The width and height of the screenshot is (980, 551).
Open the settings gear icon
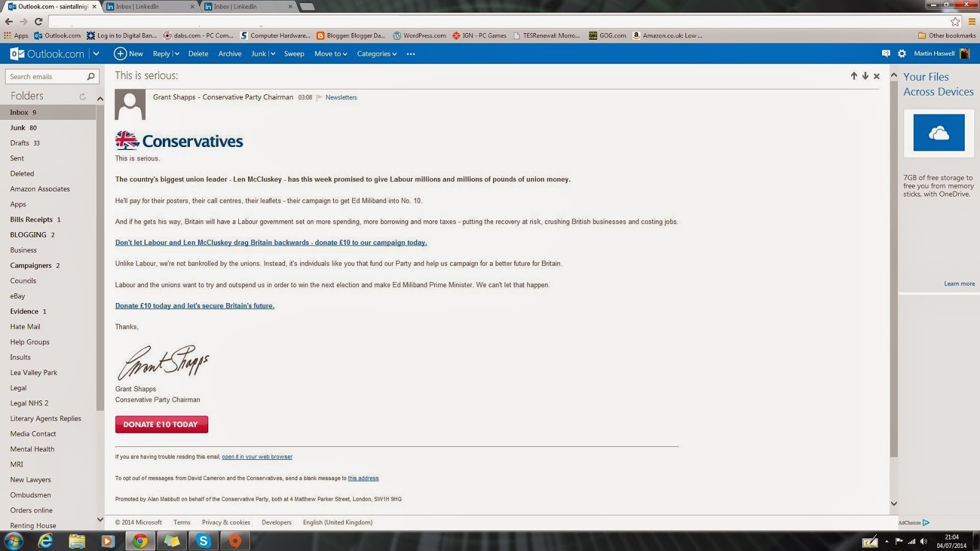coord(902,54)
